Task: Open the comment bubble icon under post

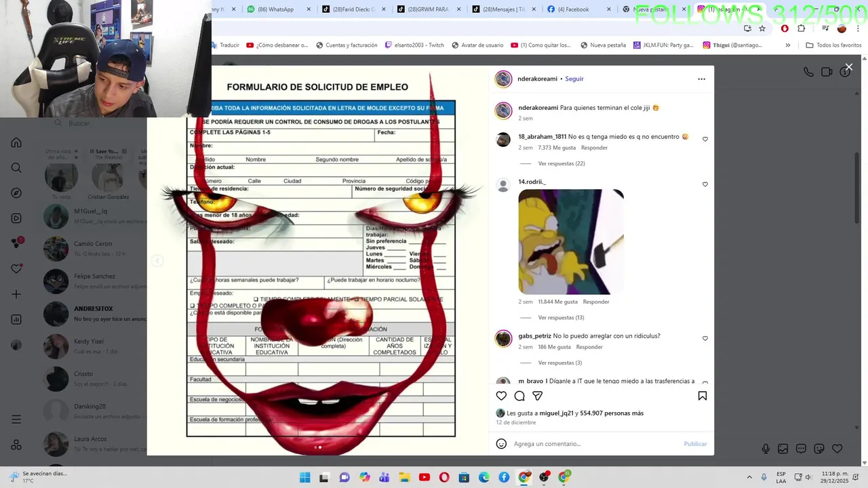Action: tap(519, 396)
